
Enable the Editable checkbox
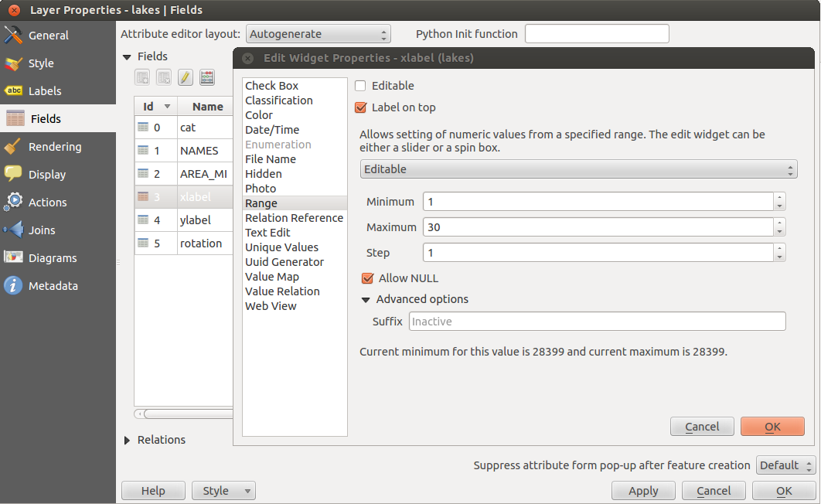(361, 86)
